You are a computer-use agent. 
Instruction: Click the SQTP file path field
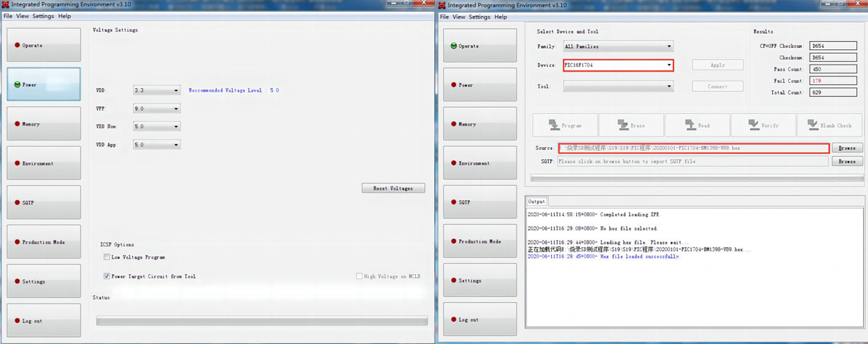pos(692,161)
